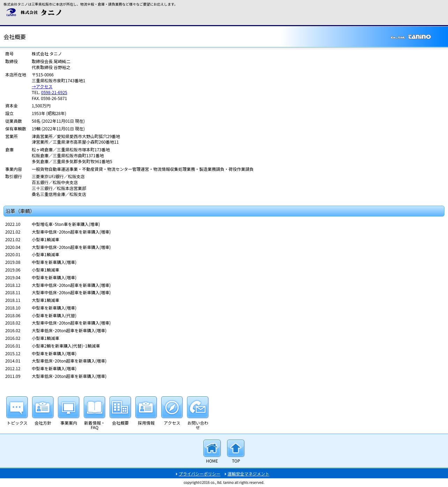This screenshot has height=487, width=448.
Task: Click the 会社概要 page title heading
Action: tap(15, 37)
